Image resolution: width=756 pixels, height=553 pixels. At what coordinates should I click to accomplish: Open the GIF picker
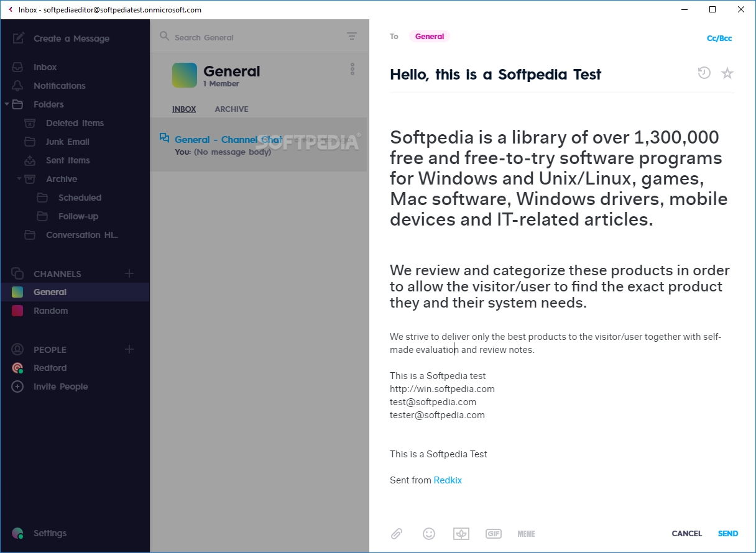(x=494, y=534)
